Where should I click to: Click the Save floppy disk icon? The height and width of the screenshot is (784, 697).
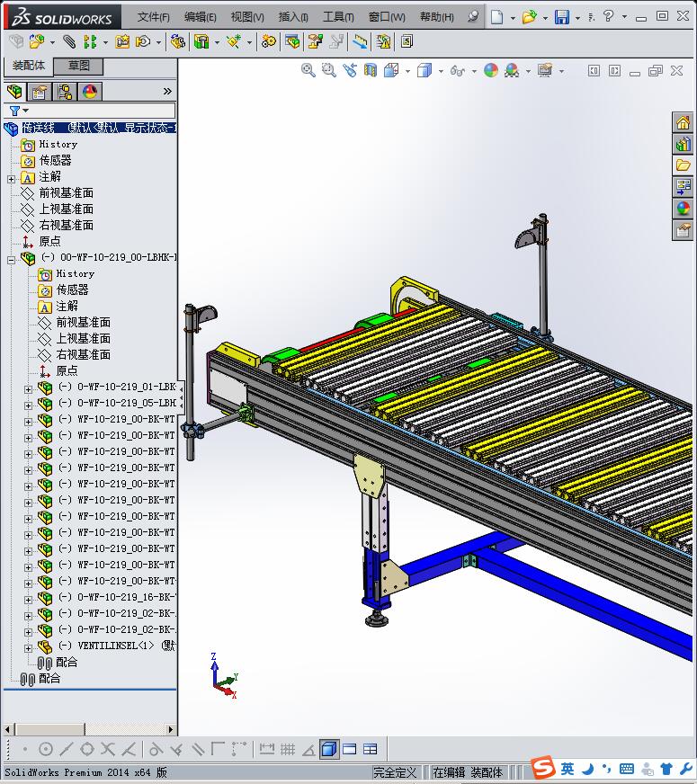pyautogui.click(x=561, y=17)
